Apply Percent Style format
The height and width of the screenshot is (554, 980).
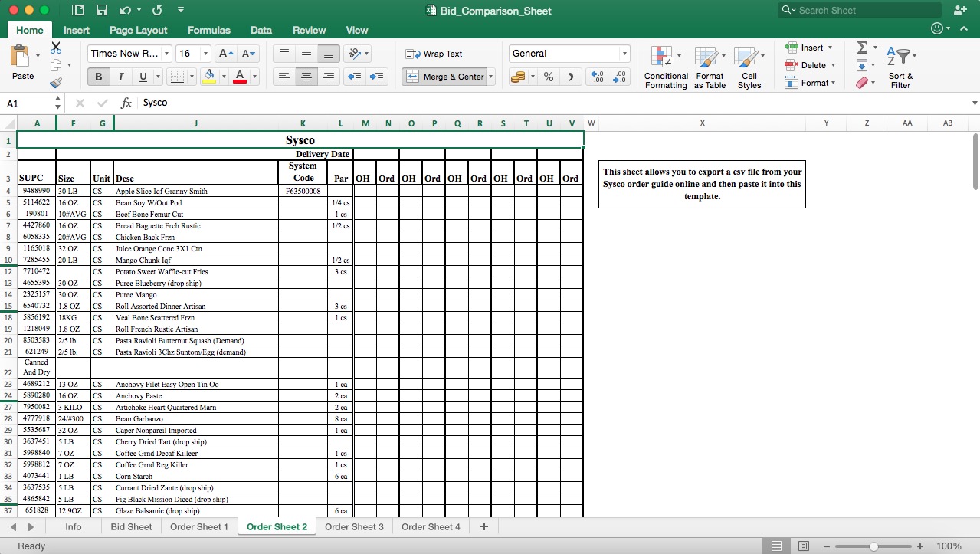point(549,77)
